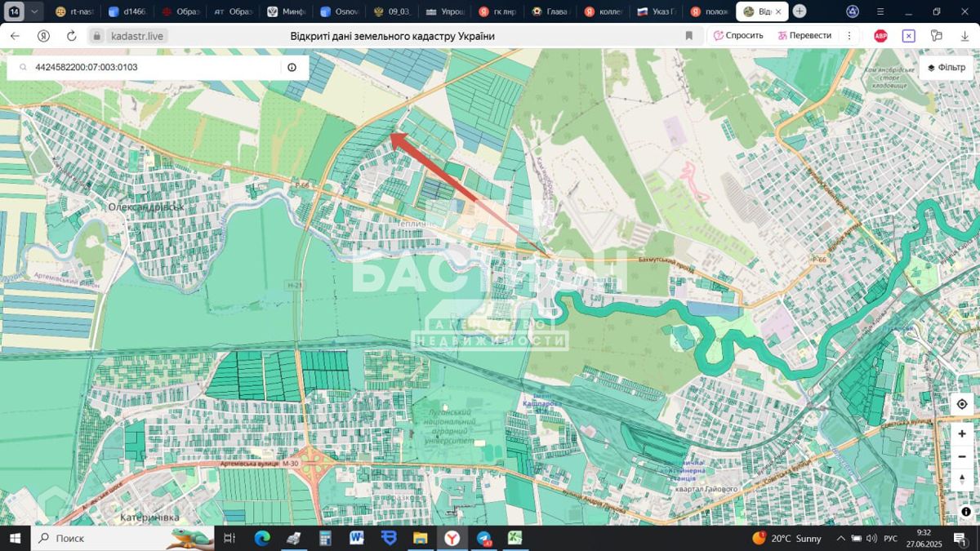Click the Перевести translate button

(x=804, y=36)
